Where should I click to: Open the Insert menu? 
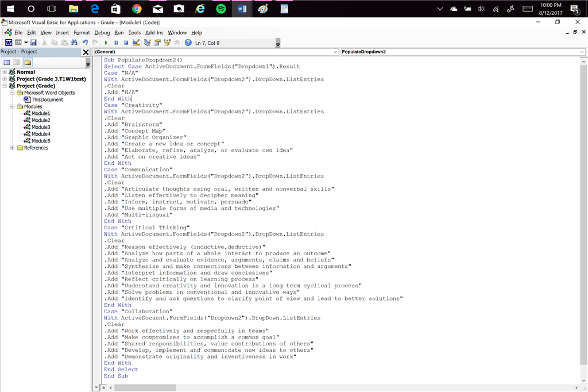click(x=62, y=33)
